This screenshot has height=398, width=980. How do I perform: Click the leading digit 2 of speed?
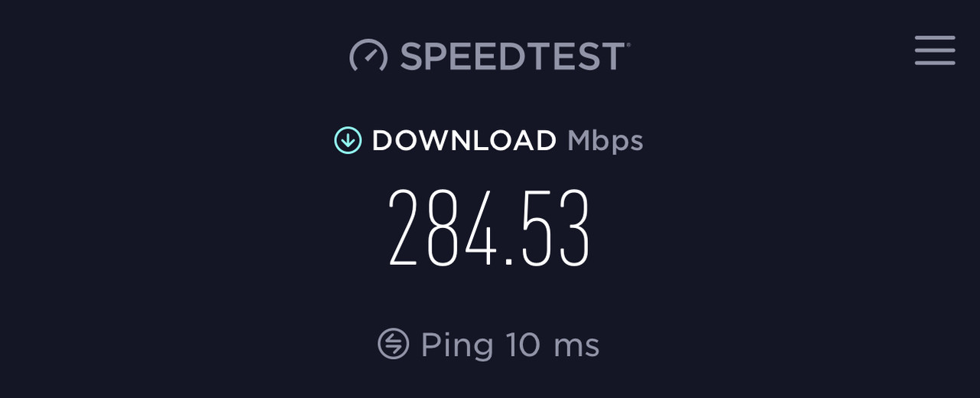pyautogui.click(x=403, y=228)
